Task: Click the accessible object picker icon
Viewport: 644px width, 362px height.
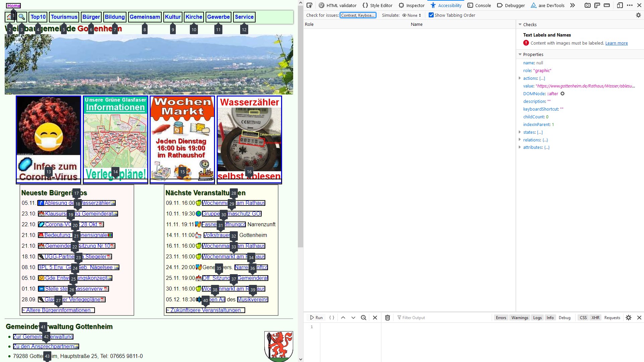Action: point(309,5)
